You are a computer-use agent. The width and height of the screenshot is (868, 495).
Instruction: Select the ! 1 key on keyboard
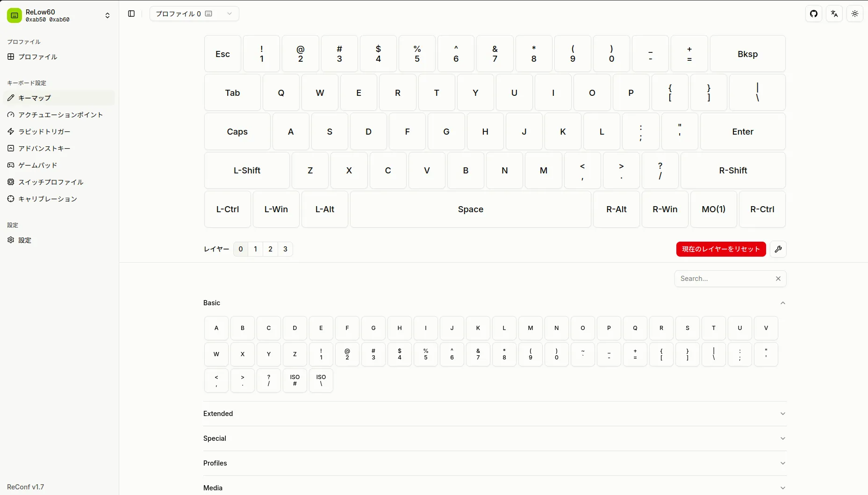(262, 54)
